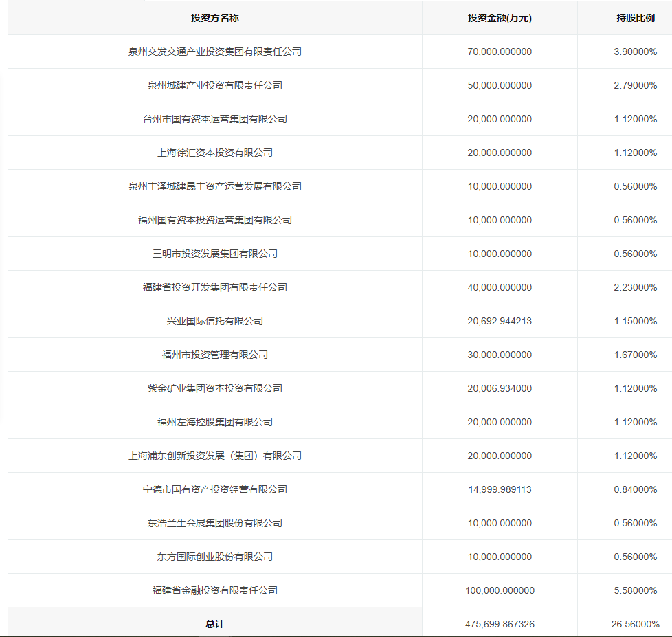Click the 50,000.000000 investment amount
The image size is (672, 637).
pos(500,85)
